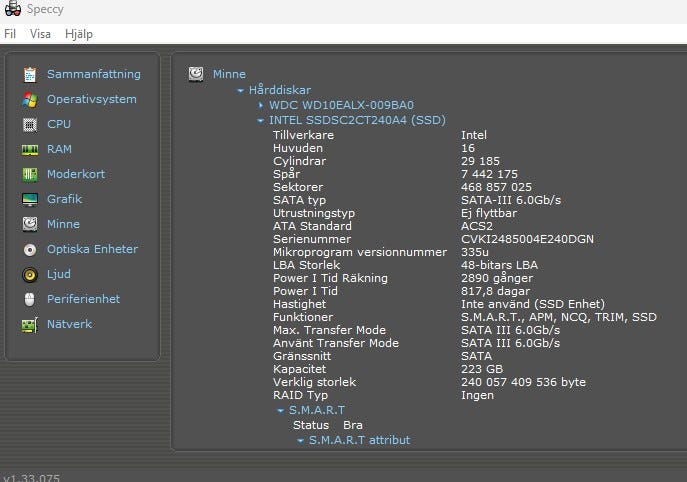
Task: Collapse the Hårddiskar tree section
Action: pyautogui.click(x=240, y=90)
